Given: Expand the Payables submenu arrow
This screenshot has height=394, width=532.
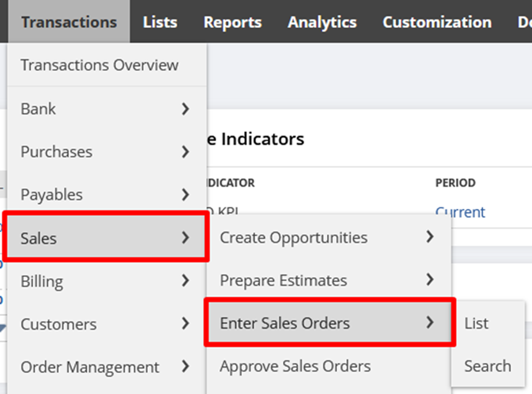Looking at the screenshot, I should tap(186, 195).
